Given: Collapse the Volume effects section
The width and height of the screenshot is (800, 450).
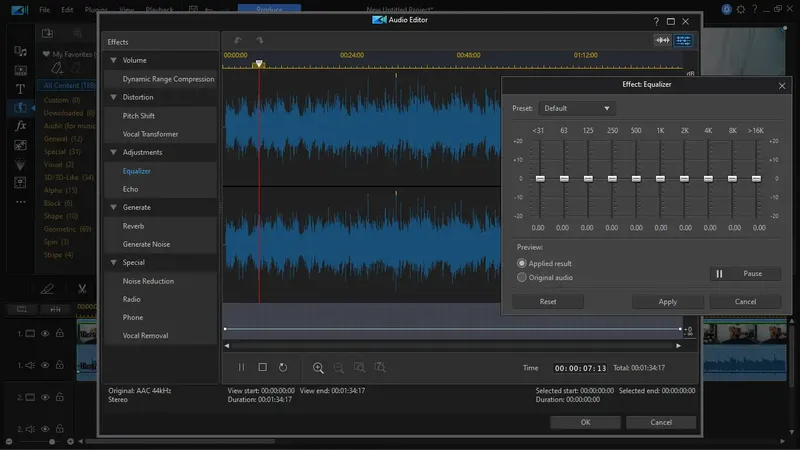Looking at the screenshot, I should click(114, 60).
